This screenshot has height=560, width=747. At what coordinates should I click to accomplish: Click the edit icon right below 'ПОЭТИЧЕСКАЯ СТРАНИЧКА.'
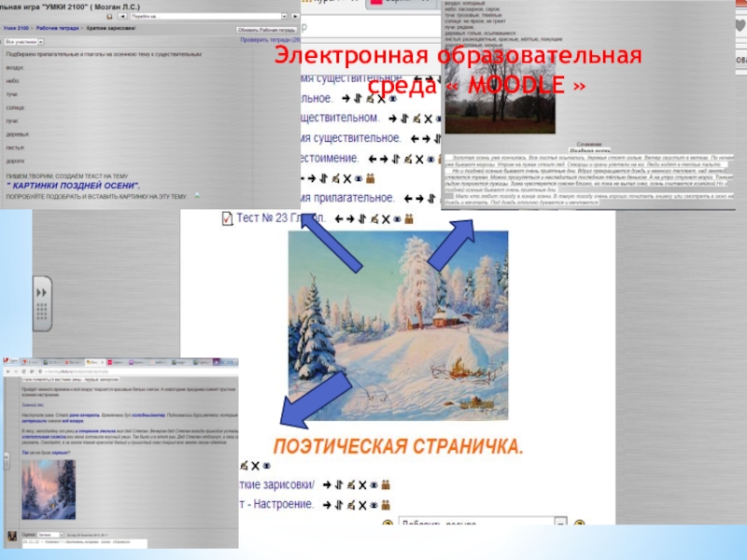coord(245,465)
